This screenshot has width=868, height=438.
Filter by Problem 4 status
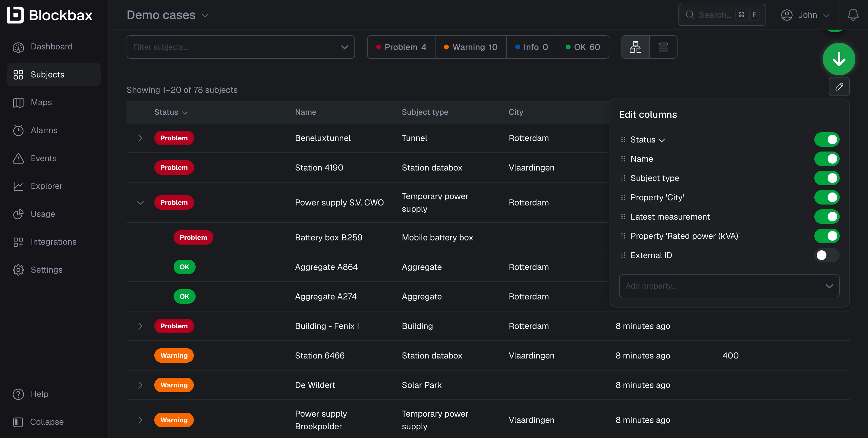coord(401,47)
